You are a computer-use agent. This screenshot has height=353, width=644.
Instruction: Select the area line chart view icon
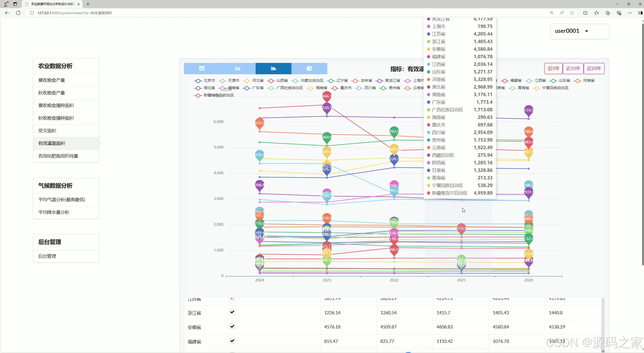tap(273, 68)
